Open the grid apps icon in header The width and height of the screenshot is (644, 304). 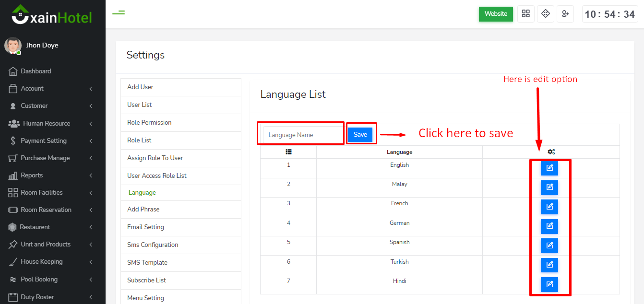click(525, 14)
